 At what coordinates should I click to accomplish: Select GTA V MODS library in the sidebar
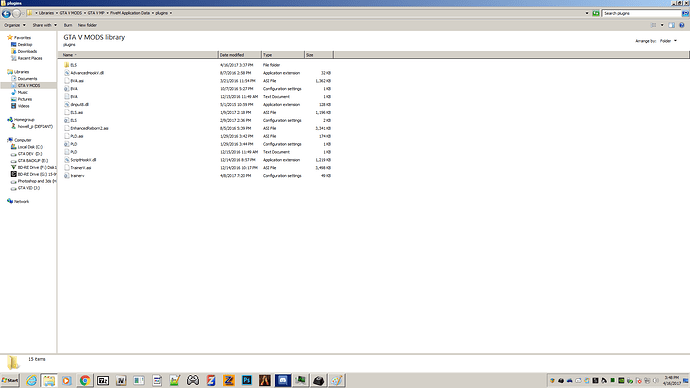pyautogui.click(x=29, y=85)
